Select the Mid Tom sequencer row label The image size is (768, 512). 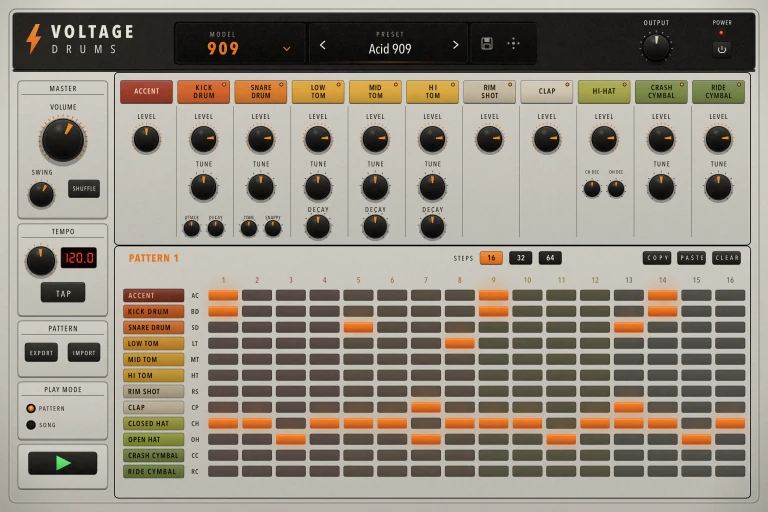click(x=153, y=359)
